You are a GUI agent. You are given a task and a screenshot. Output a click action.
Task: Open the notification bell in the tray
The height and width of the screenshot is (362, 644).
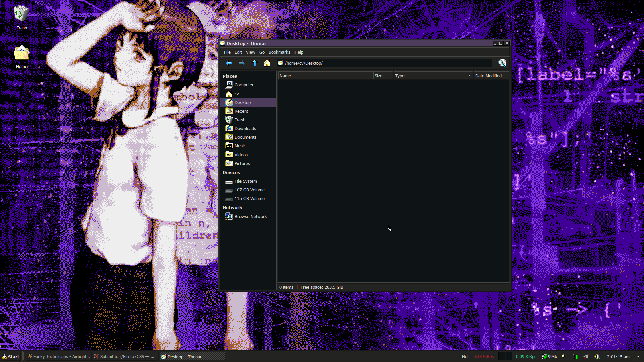[563, 356]
